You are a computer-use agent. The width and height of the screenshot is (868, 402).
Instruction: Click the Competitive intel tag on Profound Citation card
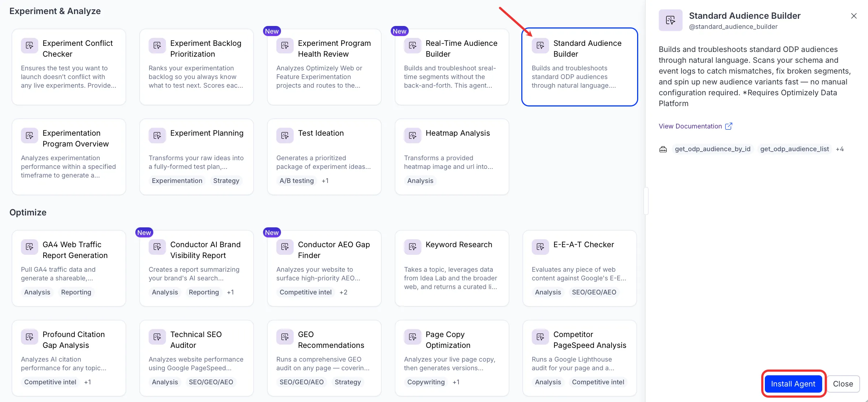point(50,382)
